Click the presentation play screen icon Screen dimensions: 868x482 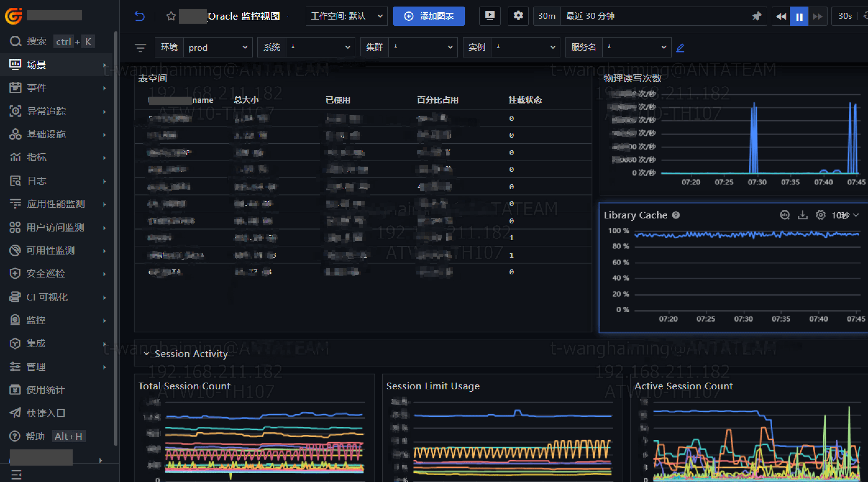tap(490, 16)
